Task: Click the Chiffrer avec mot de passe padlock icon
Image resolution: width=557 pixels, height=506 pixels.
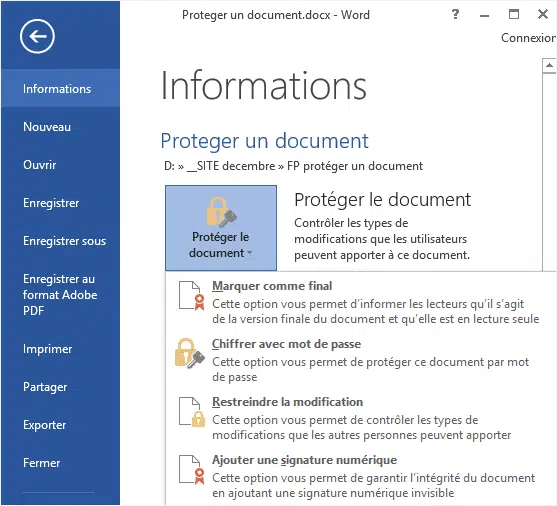Action: 190,353
